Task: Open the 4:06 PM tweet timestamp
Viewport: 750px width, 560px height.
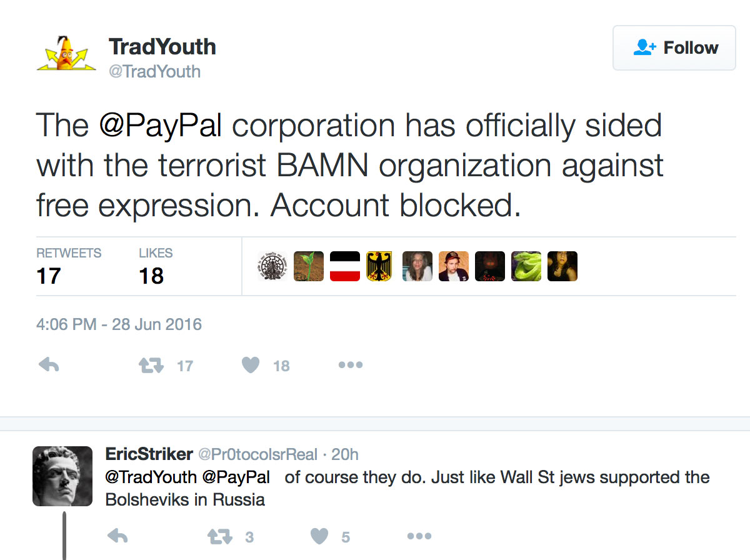Action: pos(119,325)
